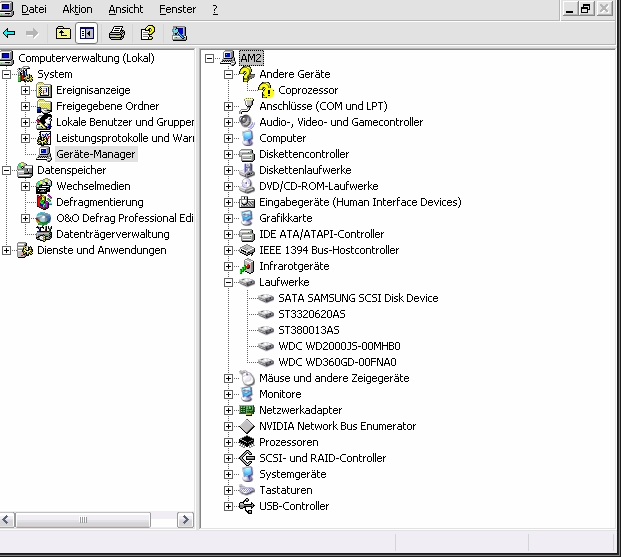Select the Computer device category label
Viewport: 621px width, 557px height.
[x=282, y=138]
